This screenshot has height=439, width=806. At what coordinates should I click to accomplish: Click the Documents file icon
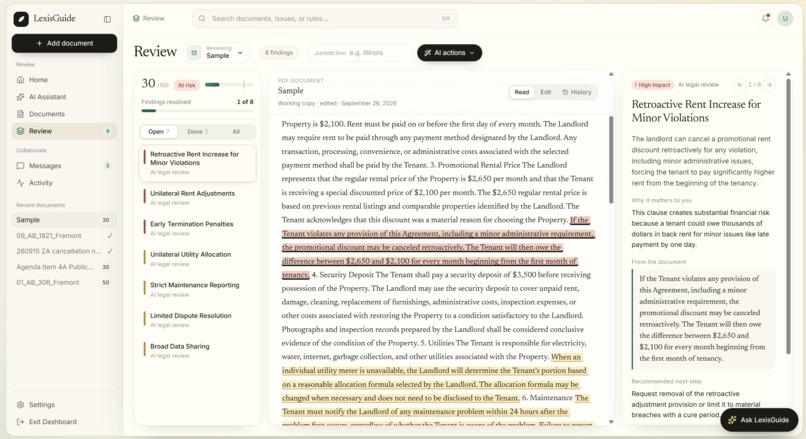[21, 114]
